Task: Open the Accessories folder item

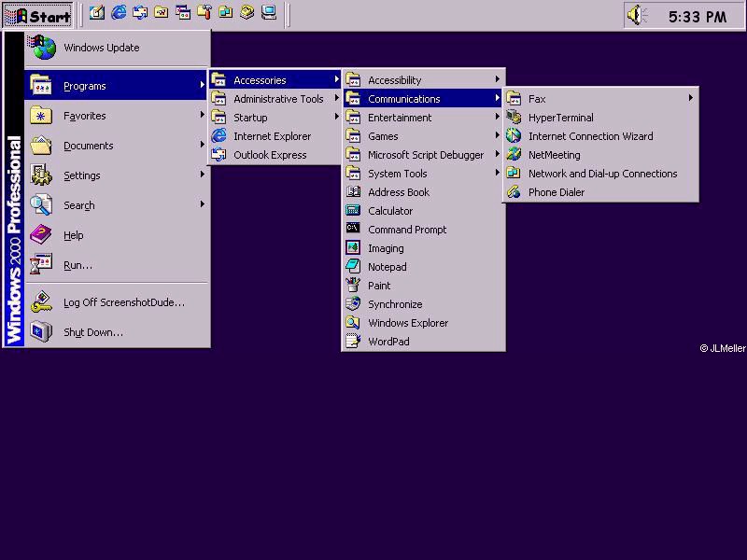Action: 275,80
